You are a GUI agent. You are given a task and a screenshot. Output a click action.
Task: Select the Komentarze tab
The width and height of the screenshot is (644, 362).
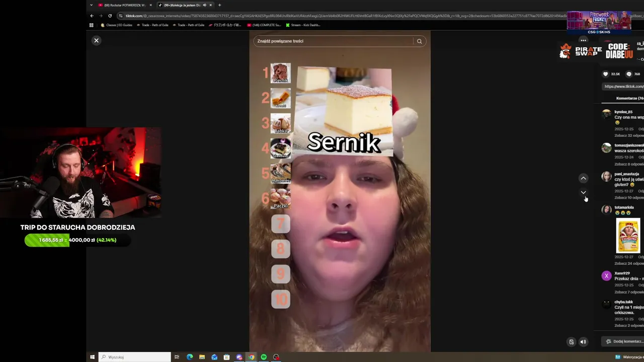click(x=630, y=98)
